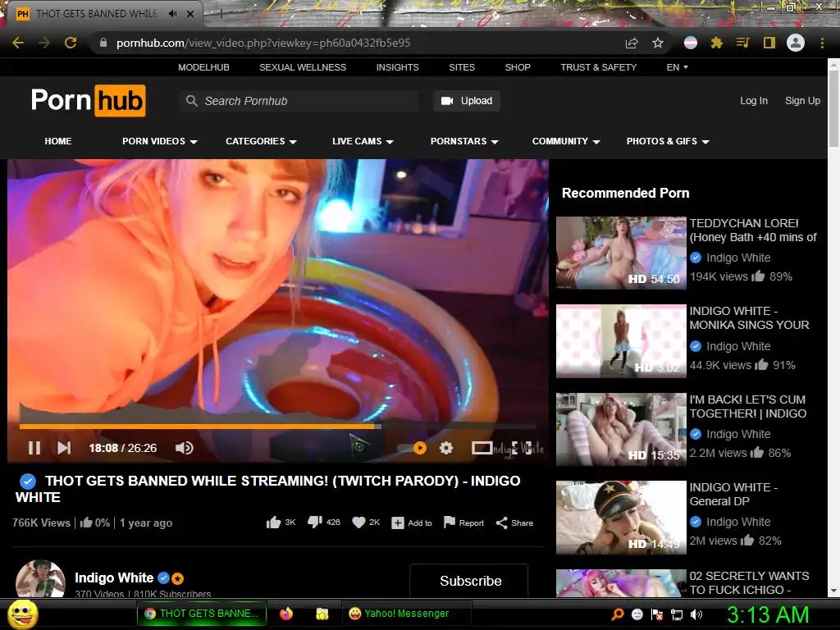Open the Indigo White channel name link
Image resolution: width=840 pixels, height=630 pixels.
click(x=114, y=578)
